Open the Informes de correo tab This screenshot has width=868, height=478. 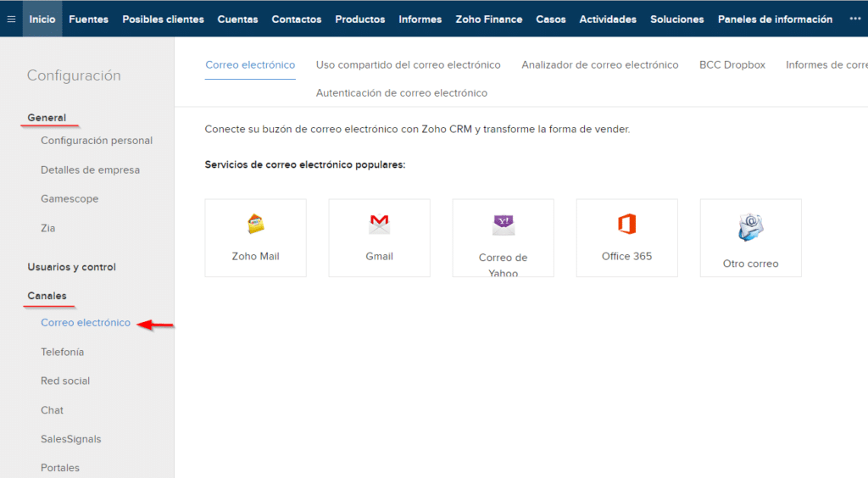point(826,64)
